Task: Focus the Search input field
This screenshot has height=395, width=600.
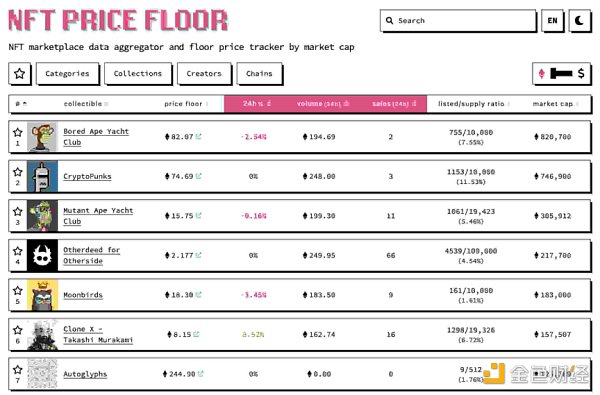Action: (x=458, y=21)
